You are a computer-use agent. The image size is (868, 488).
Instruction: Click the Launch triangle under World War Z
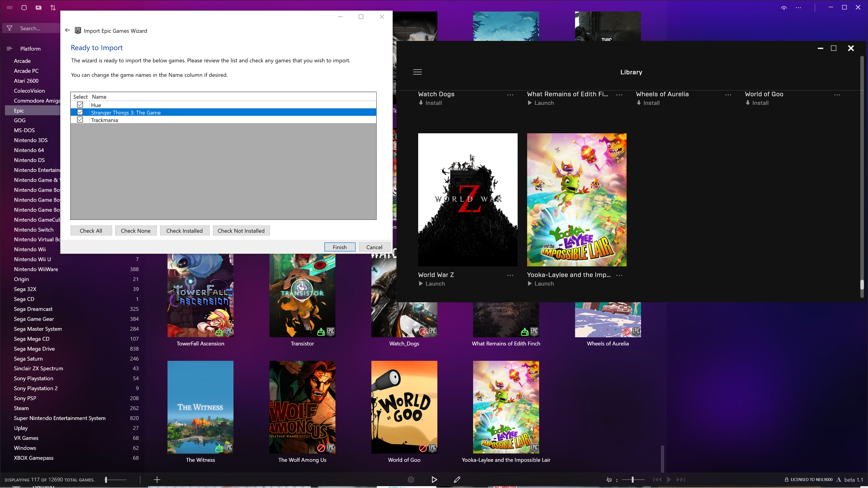pyautogui.click(x=420, y=284)
